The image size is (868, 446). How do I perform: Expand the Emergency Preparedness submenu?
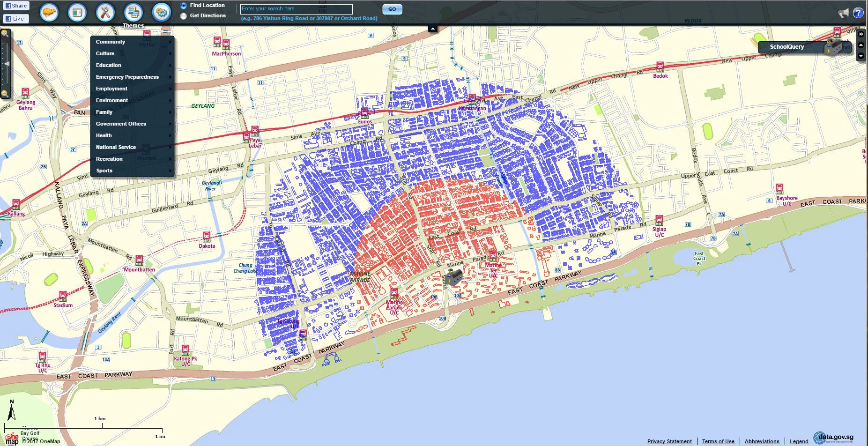coord(133,77)
